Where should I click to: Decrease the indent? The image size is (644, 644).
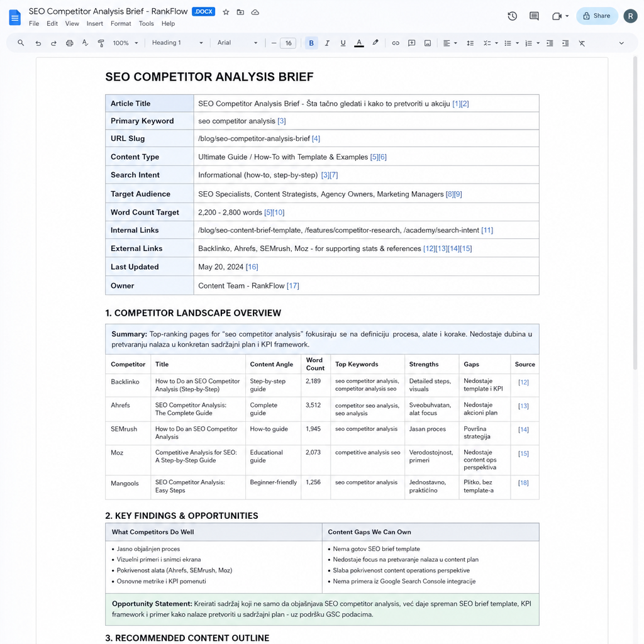tap(550, 43)
